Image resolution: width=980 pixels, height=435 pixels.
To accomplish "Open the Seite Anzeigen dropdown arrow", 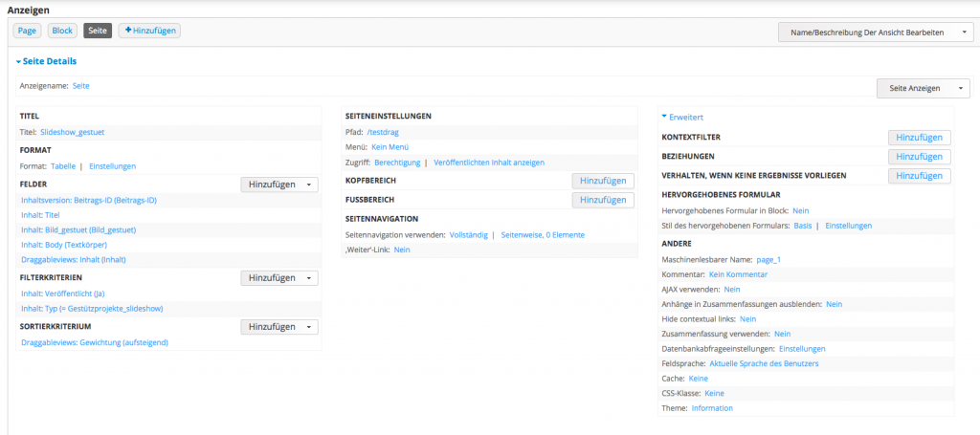I will (960, 88).
